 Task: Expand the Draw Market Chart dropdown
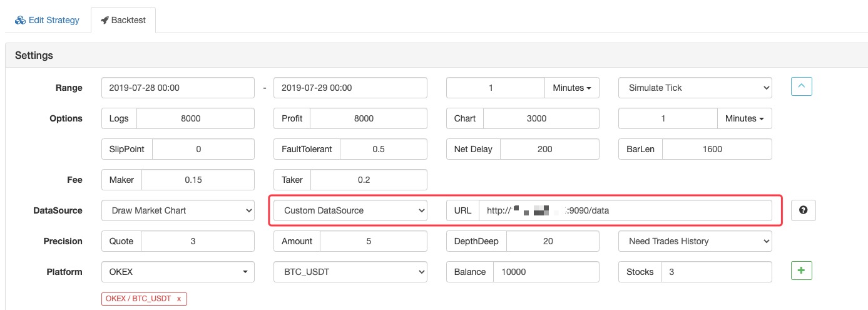(x=178, y=210)
